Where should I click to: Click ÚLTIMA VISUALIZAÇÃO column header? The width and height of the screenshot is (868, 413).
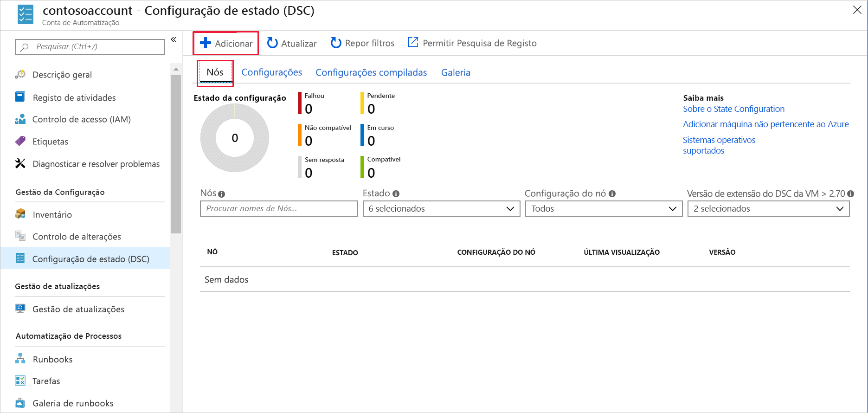[621, 252]
